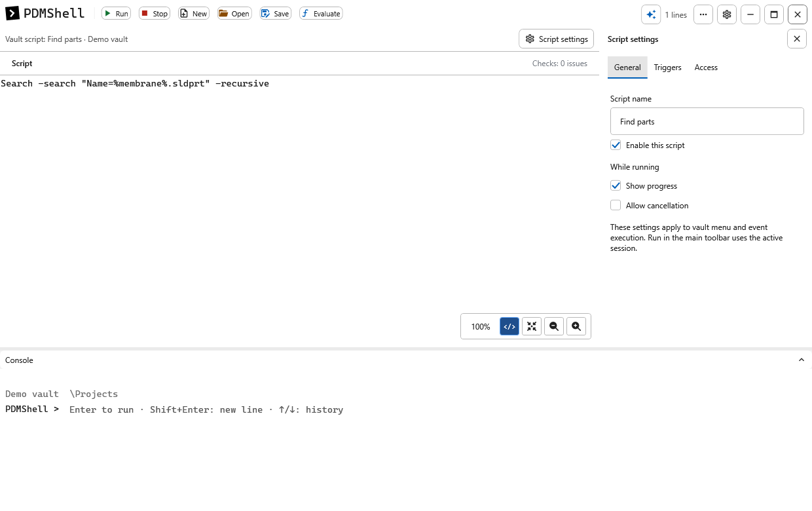
Task: Click the Console header label
Action: 19,360
